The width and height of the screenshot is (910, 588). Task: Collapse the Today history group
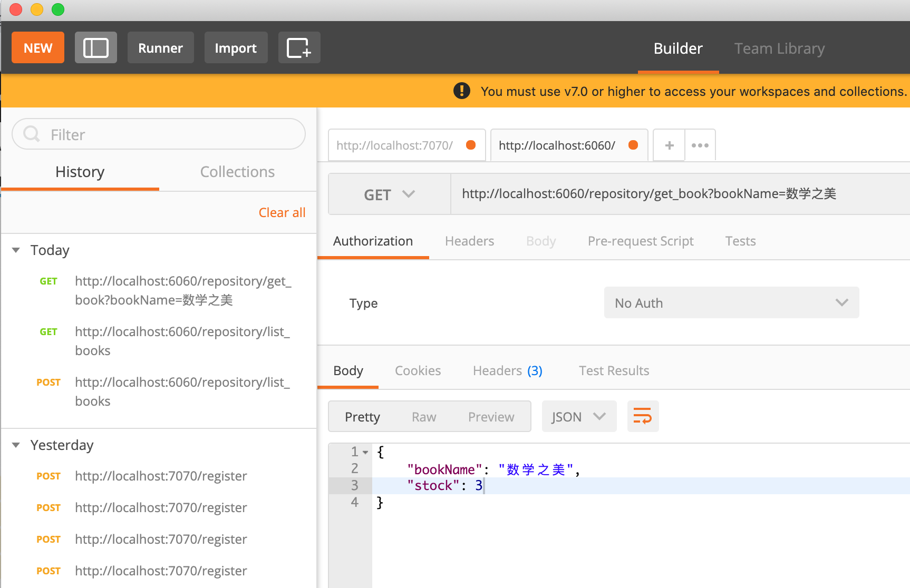(x=16, y=250)
